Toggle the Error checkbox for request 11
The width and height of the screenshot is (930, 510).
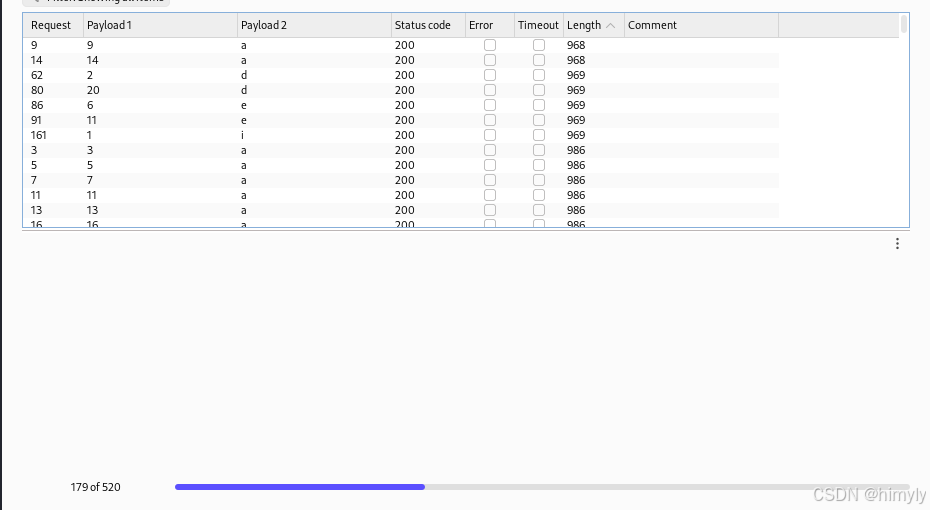[x=490, y=195]
